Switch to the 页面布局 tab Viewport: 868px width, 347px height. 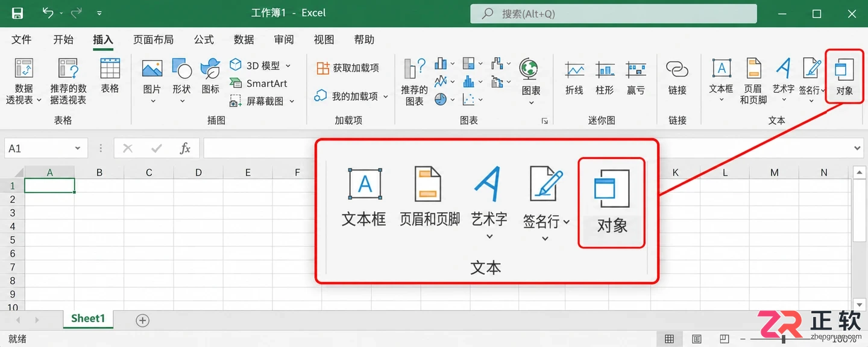click(153, 40)
